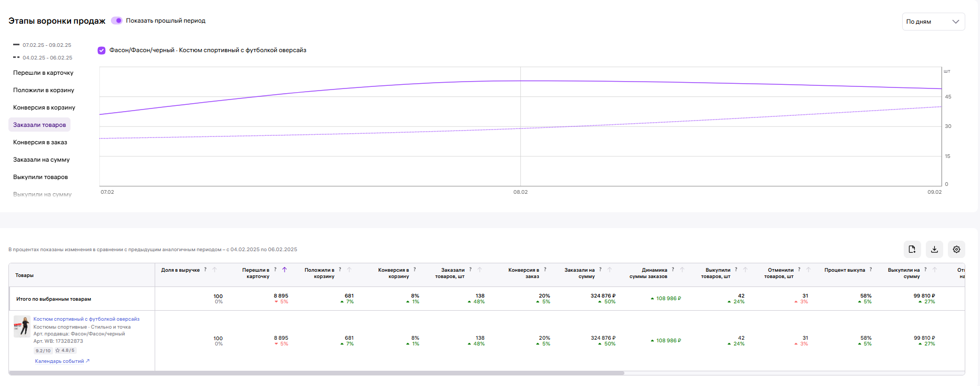The height and width of the screenshot is (386, 980).
Task: Select Выкупили товаров metric
Action: tap(41, 177)
